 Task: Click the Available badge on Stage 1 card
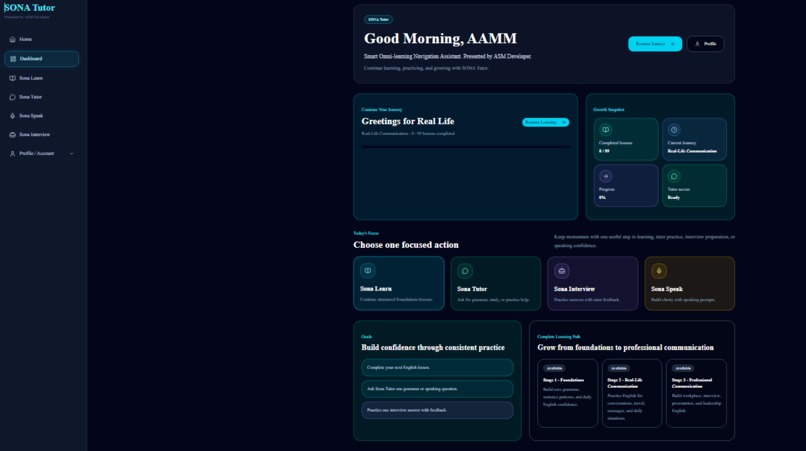click(554, 368)
